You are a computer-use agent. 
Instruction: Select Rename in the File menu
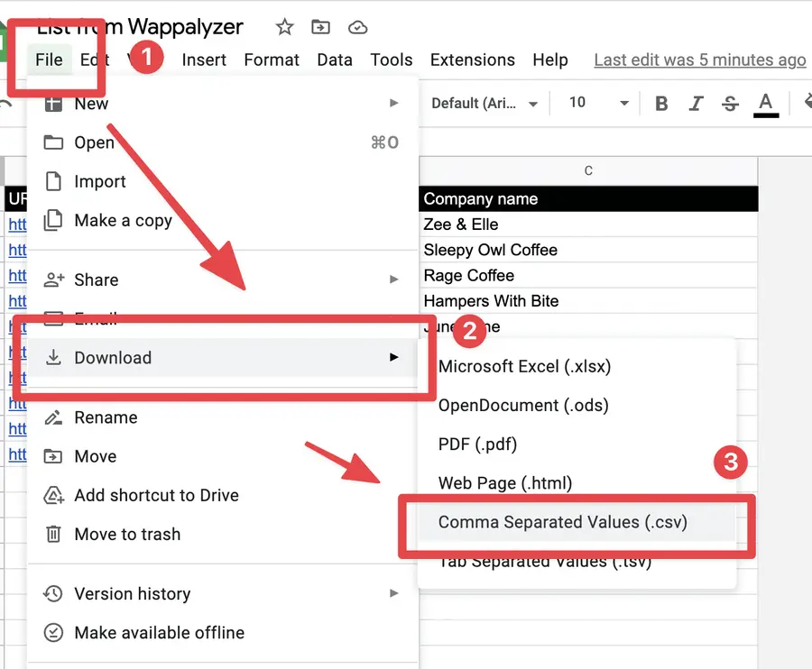[x=223, y=417]
